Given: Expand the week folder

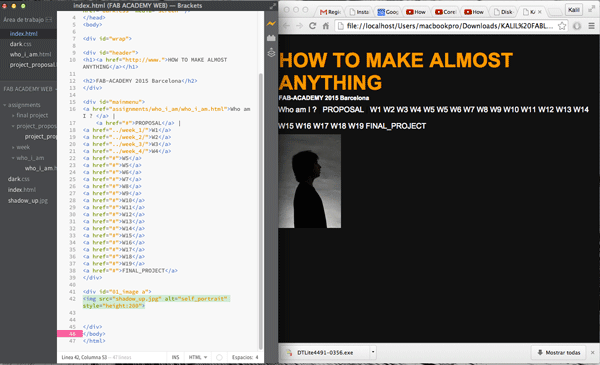Looking at the screenshot, I should pos(13,147).
